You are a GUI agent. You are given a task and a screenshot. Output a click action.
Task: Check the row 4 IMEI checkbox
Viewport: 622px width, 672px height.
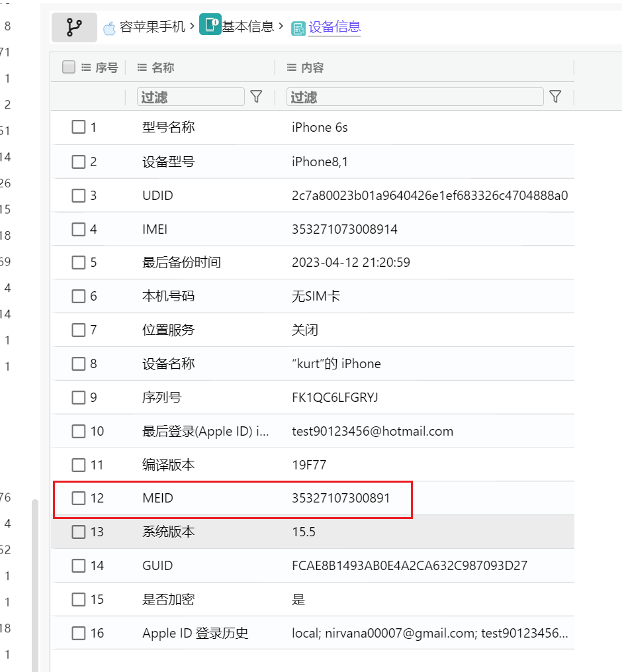click(78, 229)
